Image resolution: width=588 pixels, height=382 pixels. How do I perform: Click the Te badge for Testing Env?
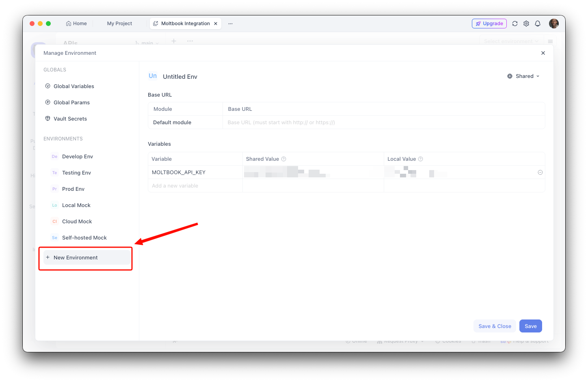(54, 173)
